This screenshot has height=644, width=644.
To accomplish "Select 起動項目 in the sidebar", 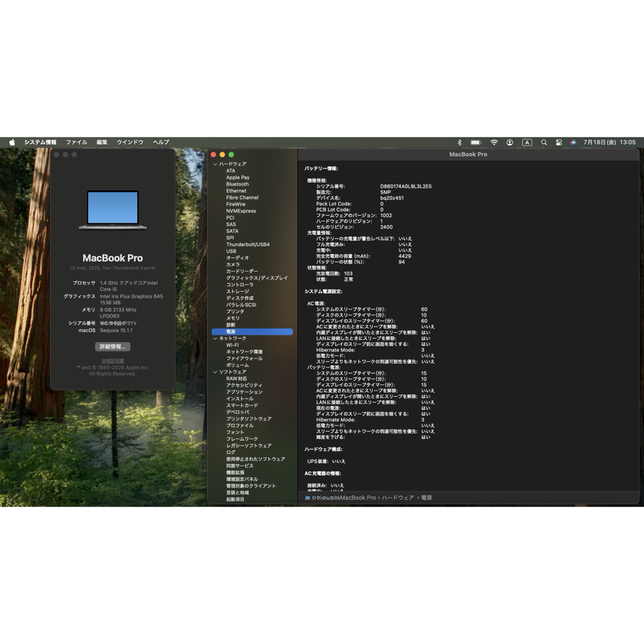I will click(x=236, y=500).
